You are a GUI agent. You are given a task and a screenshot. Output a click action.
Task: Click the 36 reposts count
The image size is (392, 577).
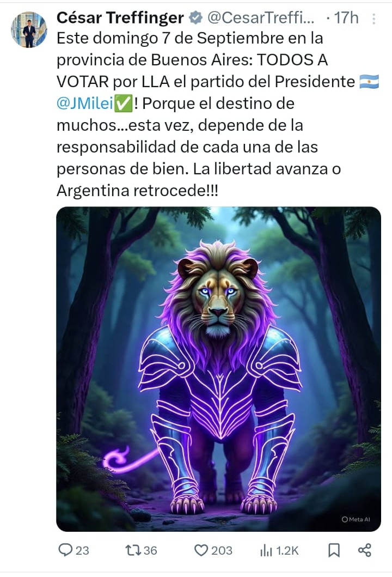pos(150,550)
